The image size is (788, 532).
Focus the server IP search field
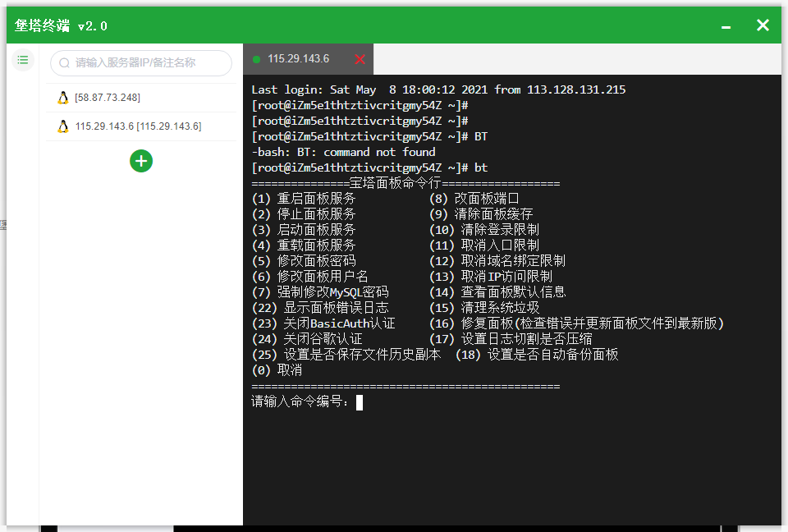coord(141,63)
